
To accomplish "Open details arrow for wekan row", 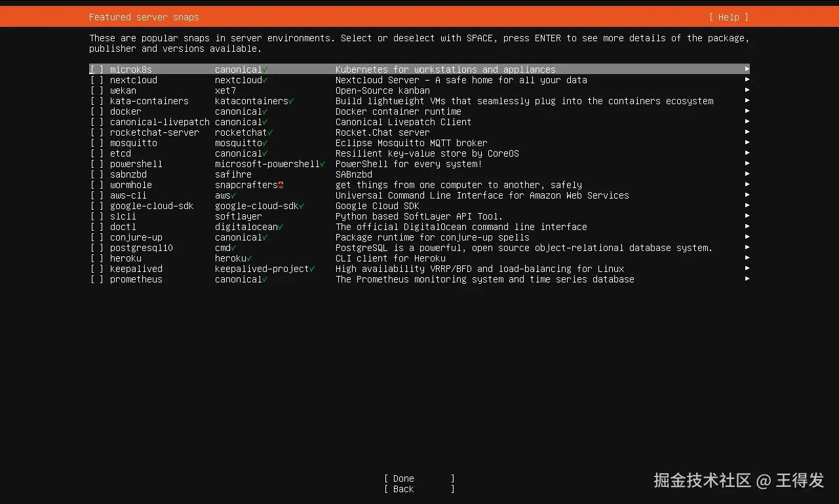I will click(x=747, y=90).
